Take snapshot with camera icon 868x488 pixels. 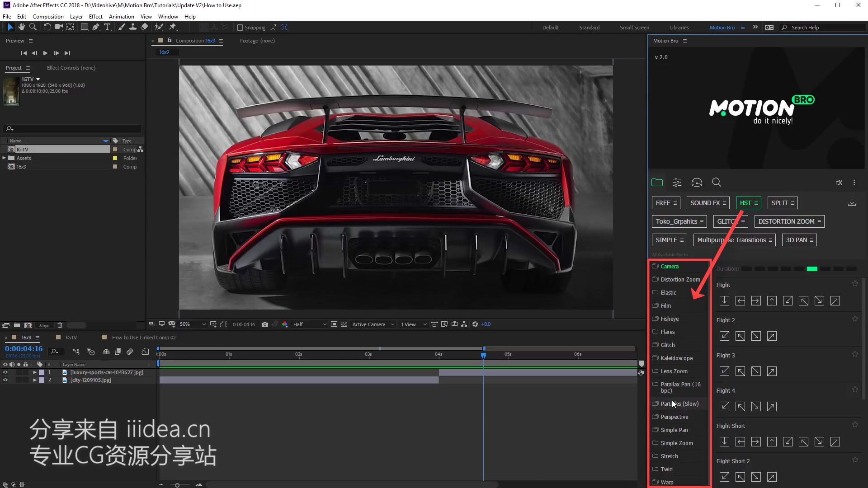[x=265, y=324]
